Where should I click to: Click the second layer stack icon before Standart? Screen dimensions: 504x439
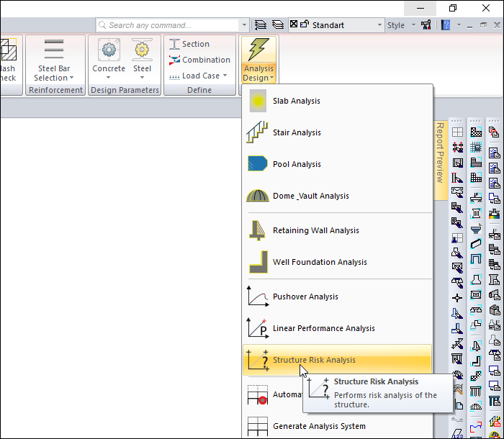point(278,24)
